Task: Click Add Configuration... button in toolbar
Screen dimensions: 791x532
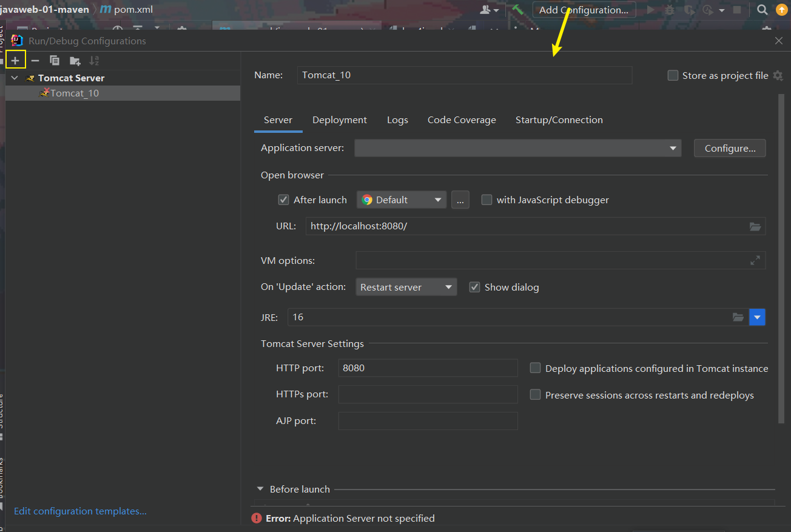Action: (584, 10)
